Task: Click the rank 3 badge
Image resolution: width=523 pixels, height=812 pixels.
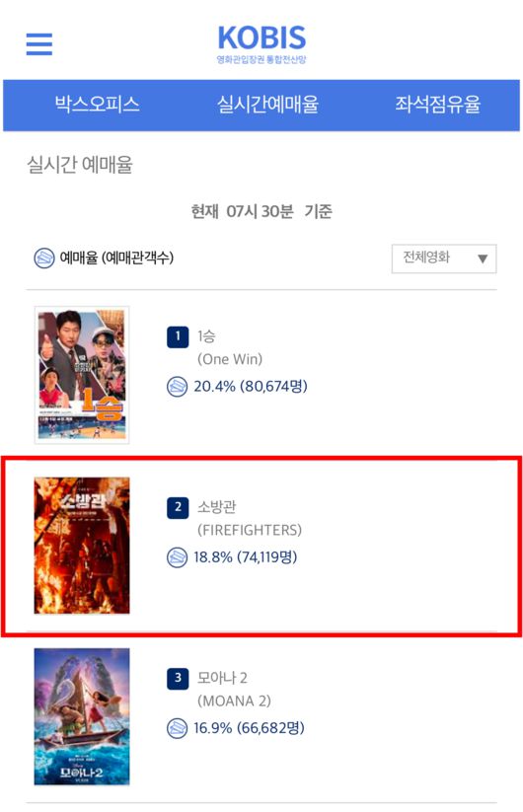Action: [x=178, y=679]
